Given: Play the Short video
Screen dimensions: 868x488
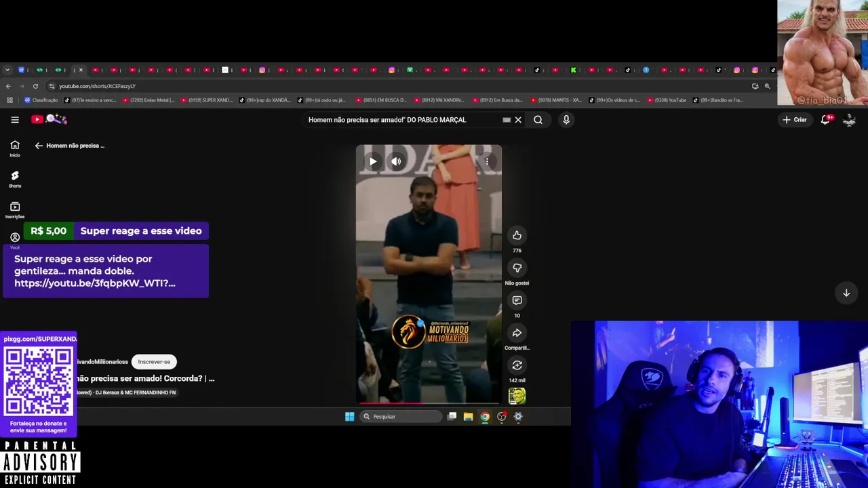Looking at the screenshot, I should click(373, 161).
